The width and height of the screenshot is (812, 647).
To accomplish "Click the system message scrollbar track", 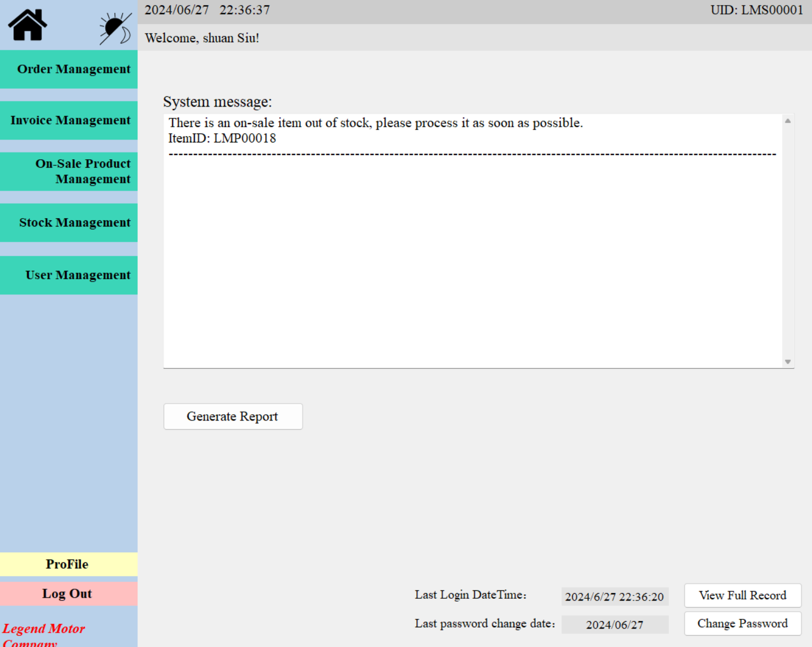I will point(788,241).
